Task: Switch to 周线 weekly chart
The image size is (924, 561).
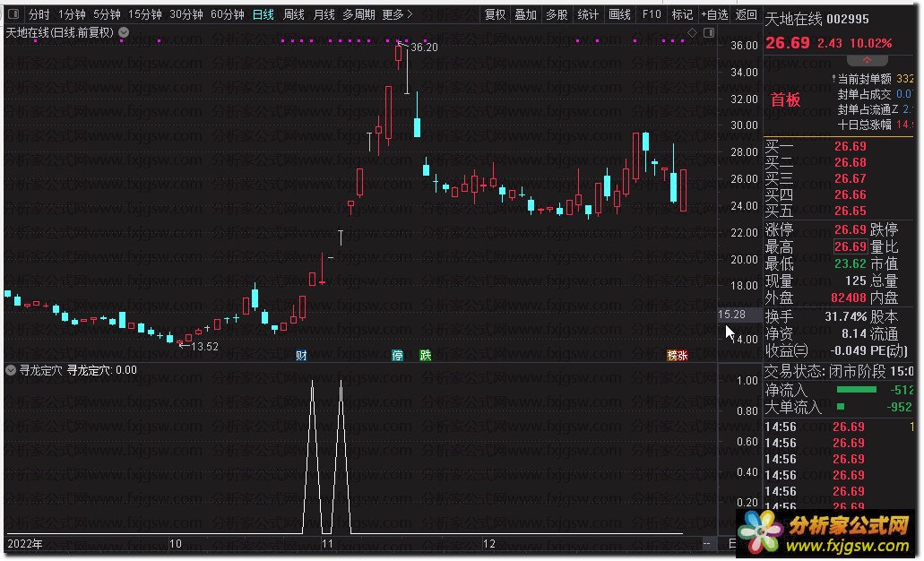Action: (x=293, y=14)
